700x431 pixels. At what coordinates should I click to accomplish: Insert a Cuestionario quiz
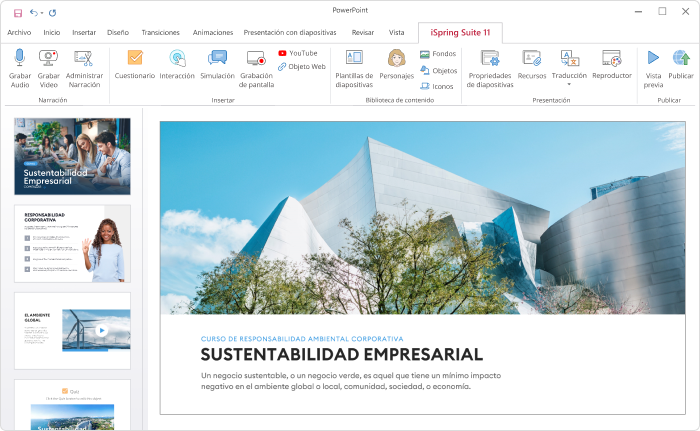[135, 65]
